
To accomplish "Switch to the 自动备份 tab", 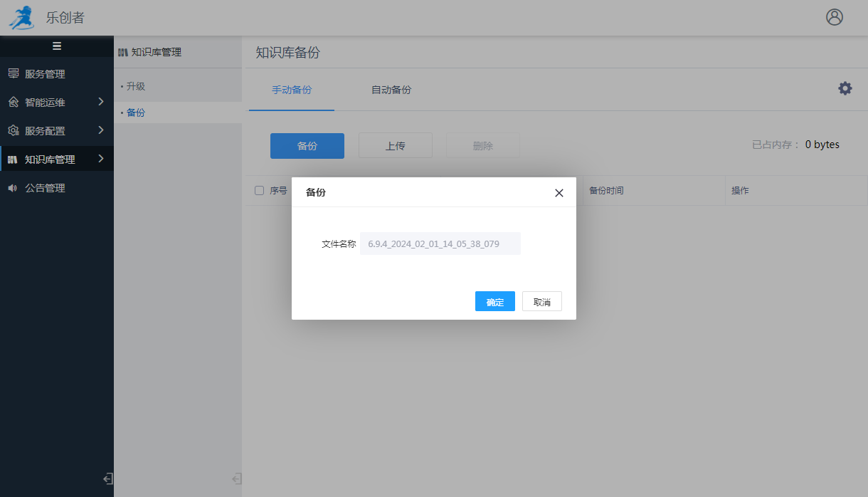I will tap(390, 89).
